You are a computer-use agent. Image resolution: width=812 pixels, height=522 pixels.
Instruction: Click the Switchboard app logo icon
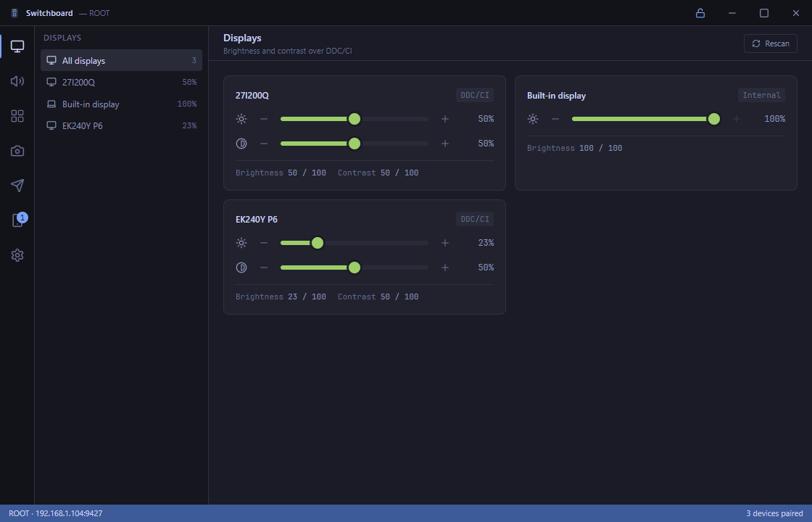[14, 13]
